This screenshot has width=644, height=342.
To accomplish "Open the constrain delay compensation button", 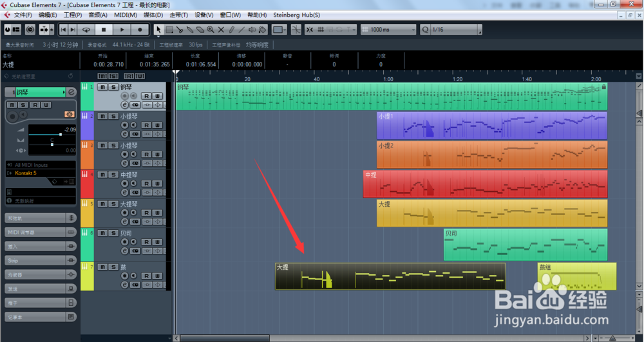I will (x=30, y=30).
